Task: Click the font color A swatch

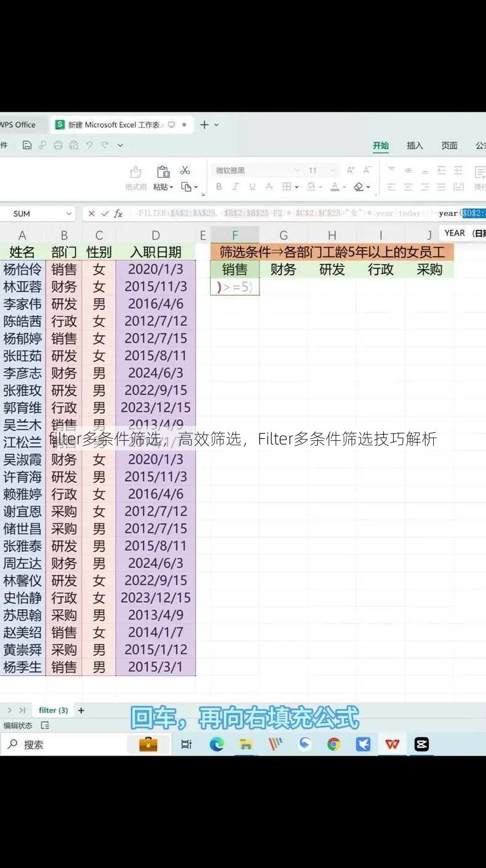Action: [335, 186]
